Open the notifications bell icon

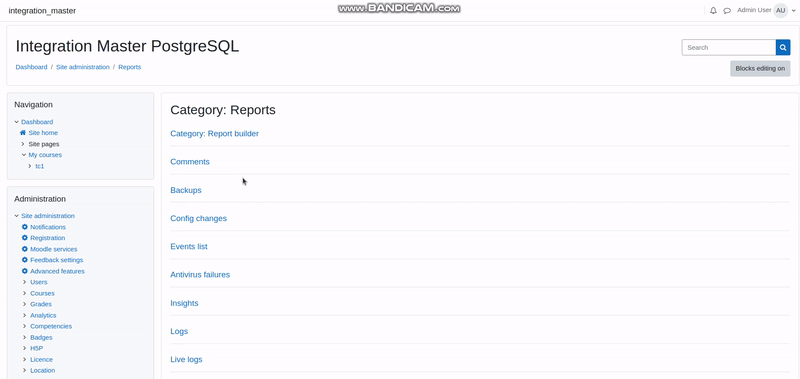[x=713, y=11]
